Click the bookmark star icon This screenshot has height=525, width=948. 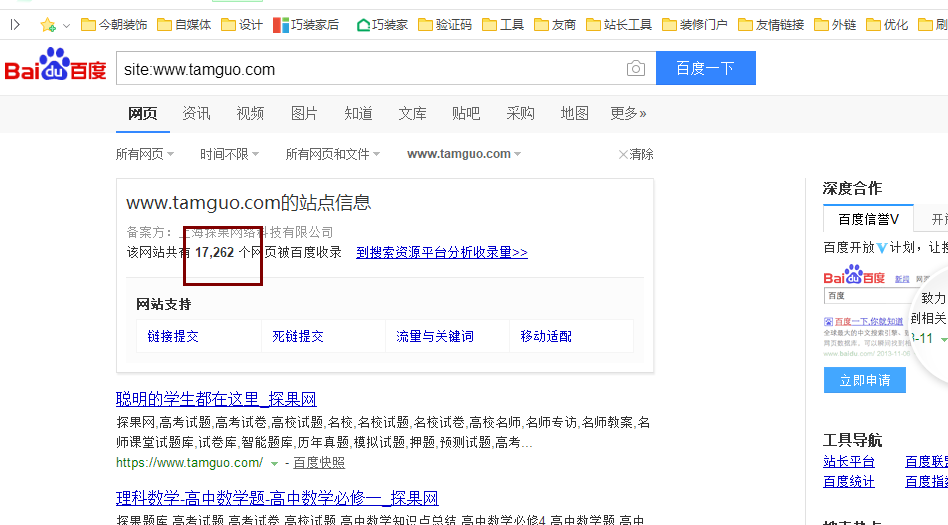coord(48,25)
